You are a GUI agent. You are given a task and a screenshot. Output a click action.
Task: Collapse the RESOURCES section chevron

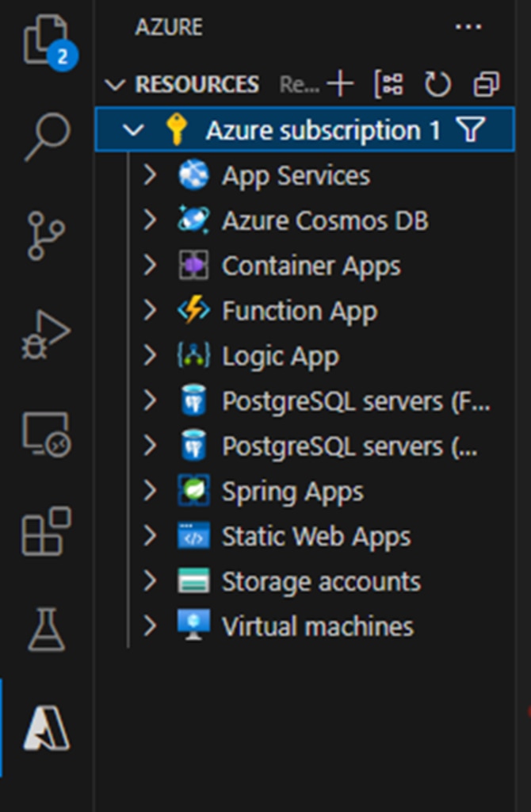click(x=115, y=84)
